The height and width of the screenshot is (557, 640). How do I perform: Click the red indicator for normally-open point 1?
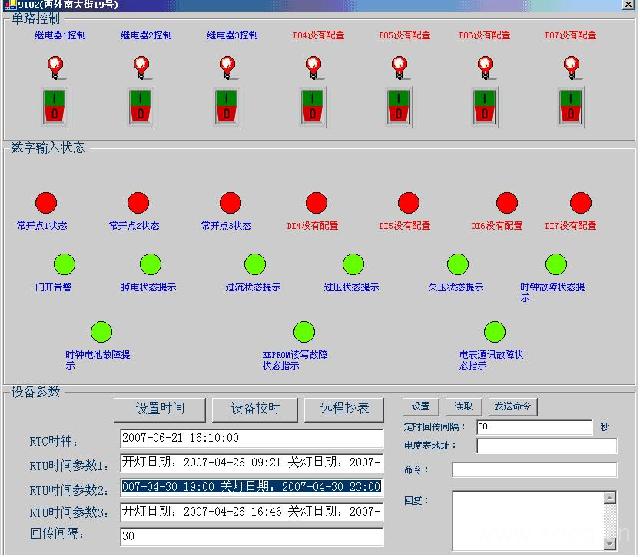point(47,204)
